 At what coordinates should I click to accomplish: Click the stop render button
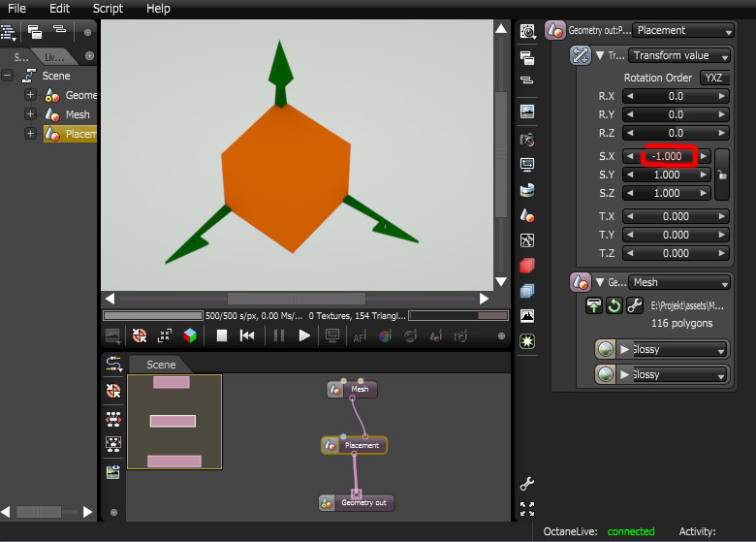[x=221, y=335]
